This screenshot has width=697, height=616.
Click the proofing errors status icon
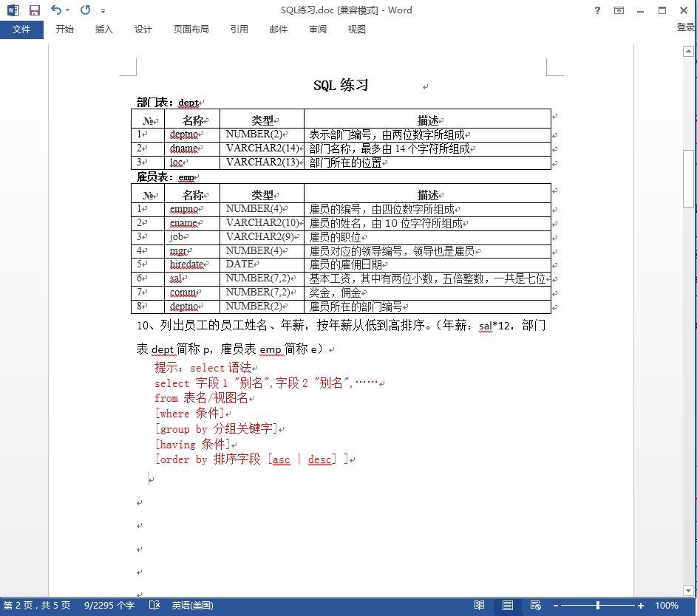click(154, 606)
